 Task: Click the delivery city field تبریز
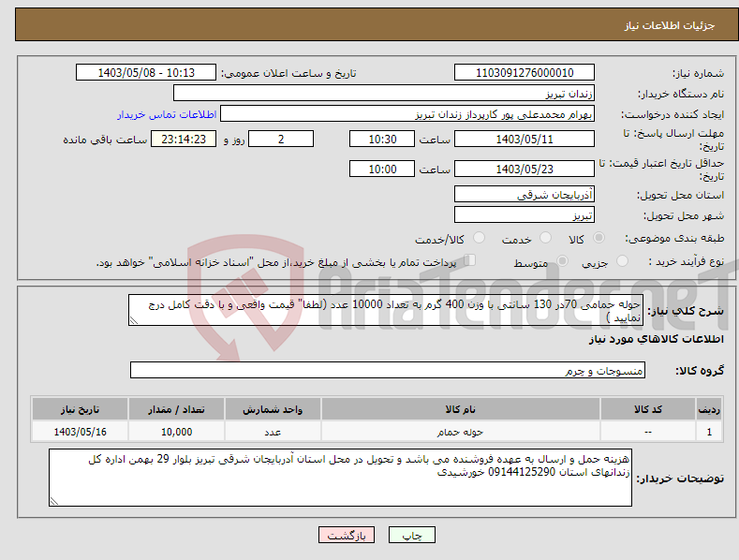[x=525, y=215]
